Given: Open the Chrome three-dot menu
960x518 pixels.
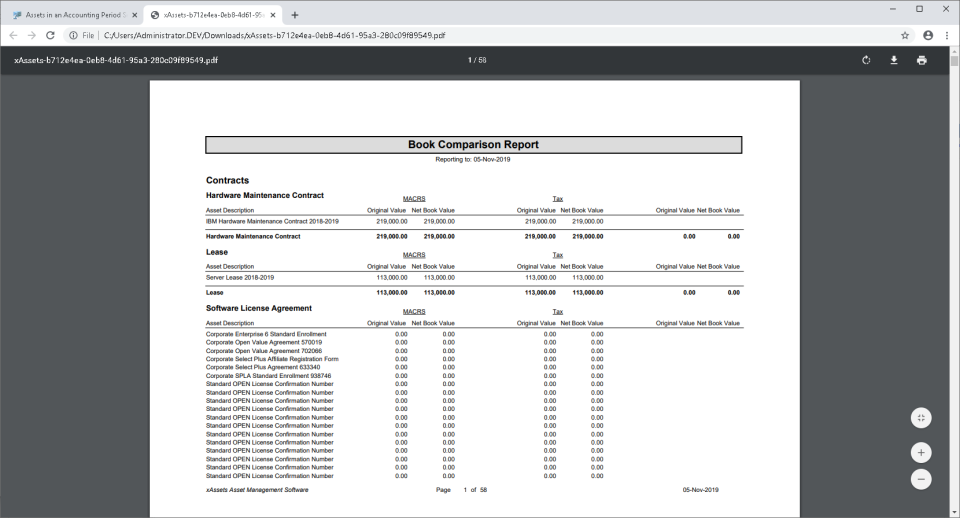Looking at the screenshot, I should click(947, 36).
